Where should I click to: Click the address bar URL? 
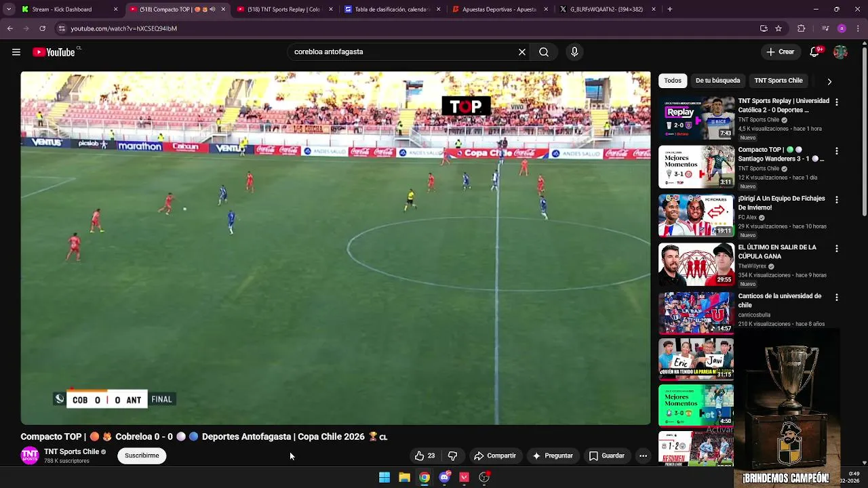123,28
